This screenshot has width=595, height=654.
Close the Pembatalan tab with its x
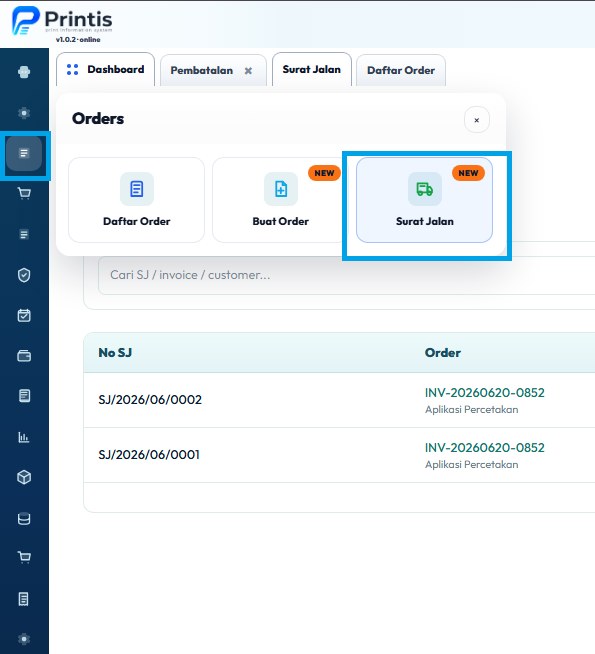click(248, 70)
